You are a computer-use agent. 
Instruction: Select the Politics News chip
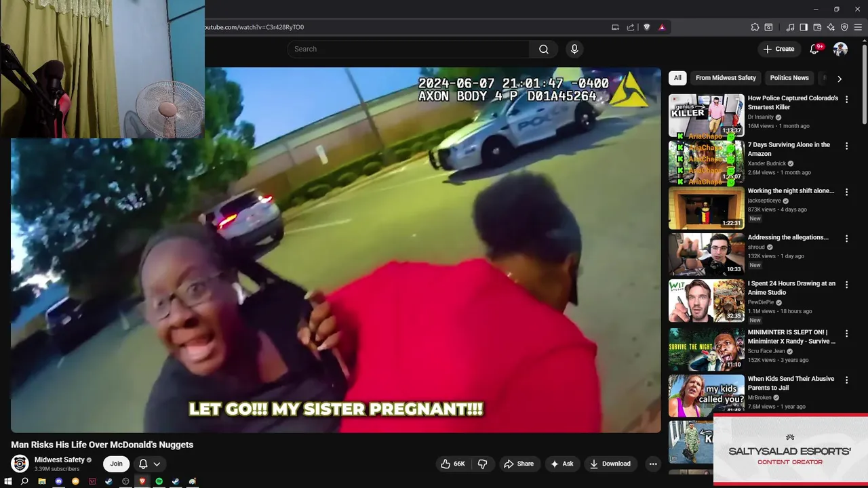coord(789,78)
